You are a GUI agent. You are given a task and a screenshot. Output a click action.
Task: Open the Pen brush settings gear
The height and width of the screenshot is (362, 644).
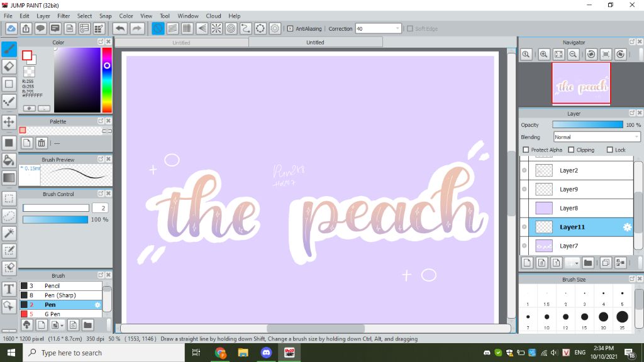97,305
